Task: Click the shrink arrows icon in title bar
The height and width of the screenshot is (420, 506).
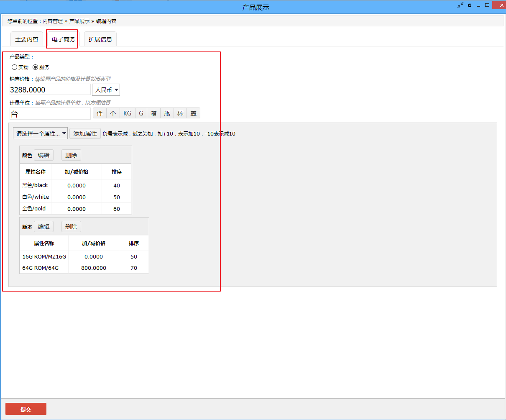Action: [460, 5]
